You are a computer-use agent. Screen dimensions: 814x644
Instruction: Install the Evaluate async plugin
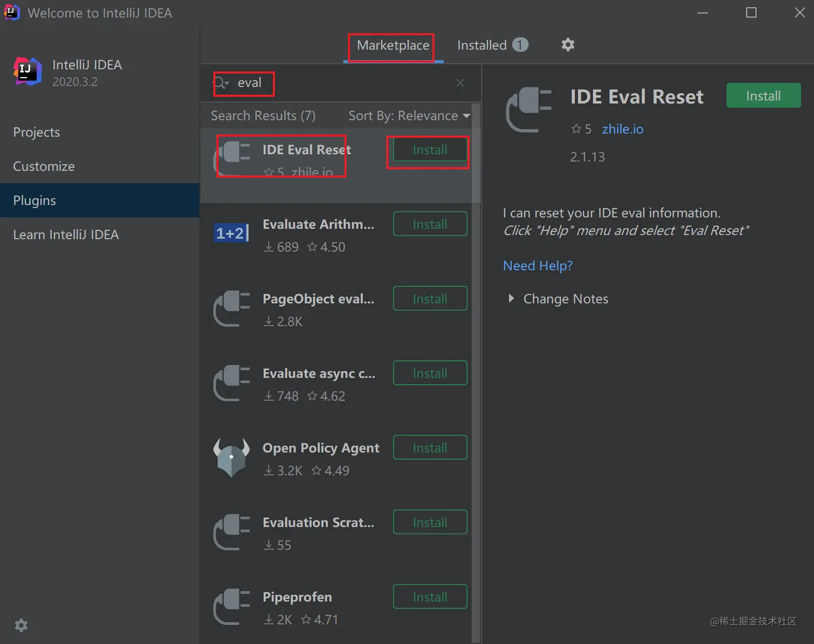430,373
